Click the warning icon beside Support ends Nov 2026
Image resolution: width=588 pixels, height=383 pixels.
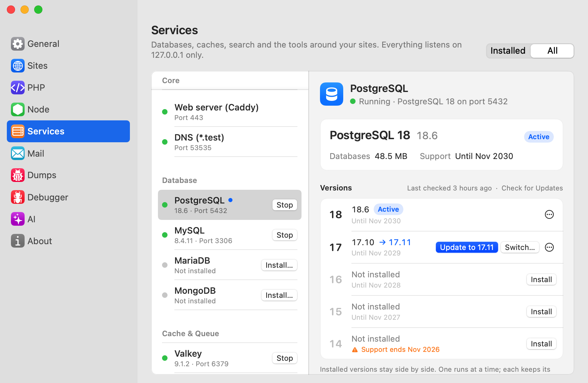point(355,349)
